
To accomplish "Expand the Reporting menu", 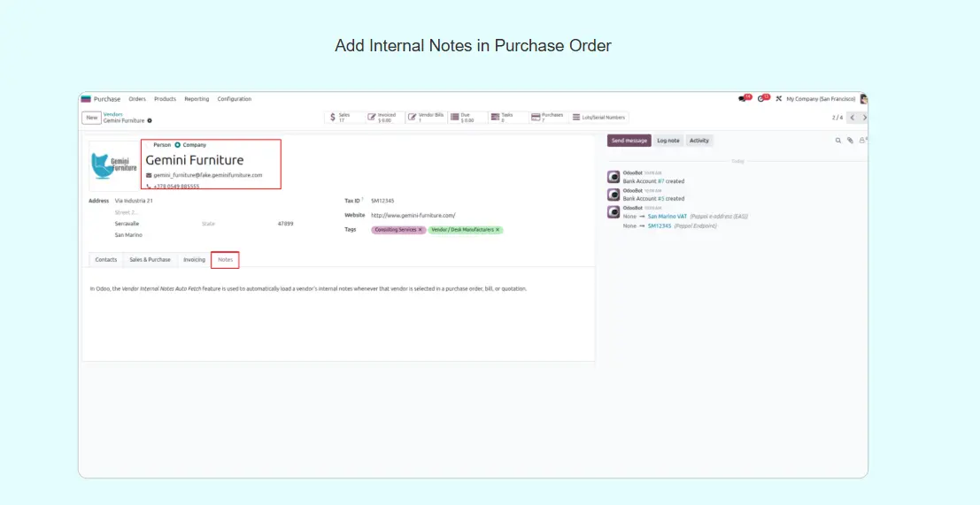I will (x=197, y=99).
